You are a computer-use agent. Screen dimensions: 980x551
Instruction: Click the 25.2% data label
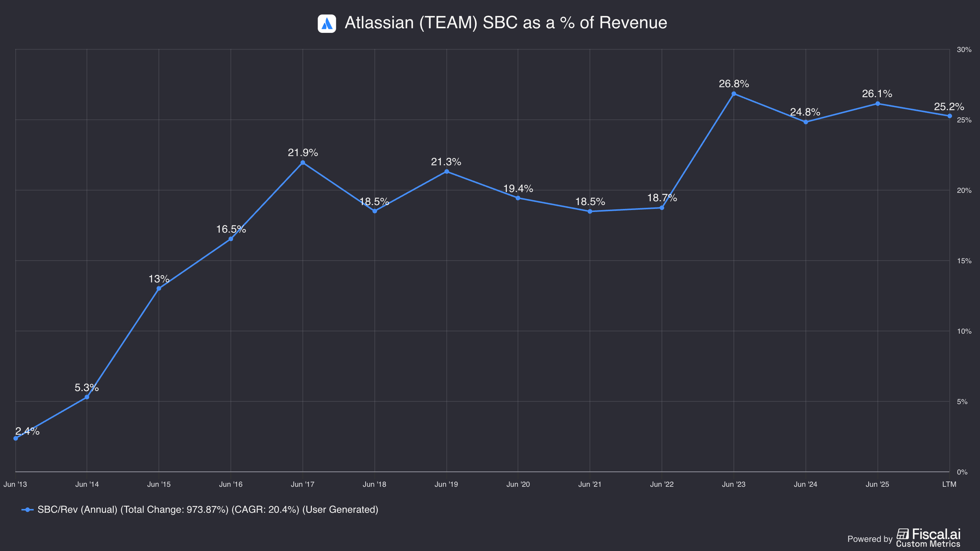(x=949, y=107)
